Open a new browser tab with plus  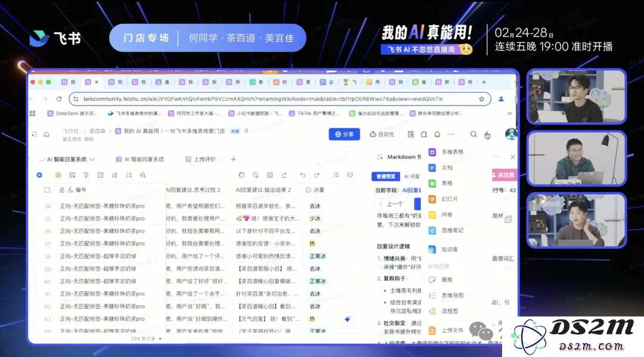(484, 82)
